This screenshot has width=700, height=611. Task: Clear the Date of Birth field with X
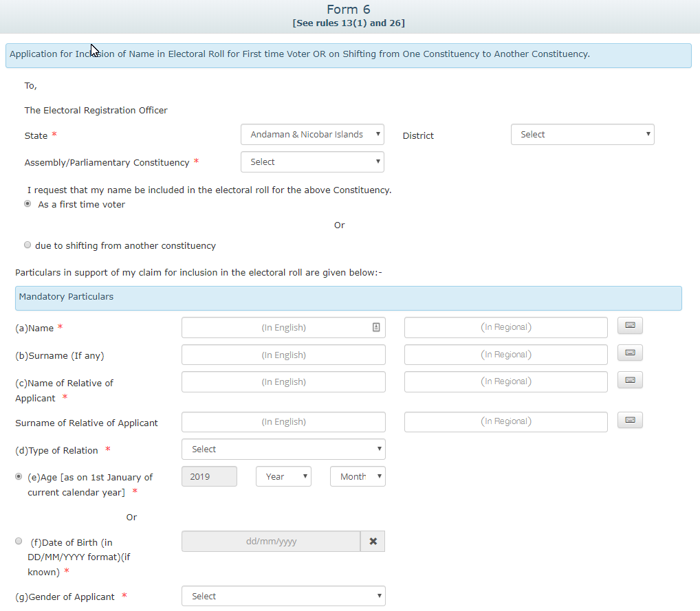pyautogui.click(x=373, y=542)
